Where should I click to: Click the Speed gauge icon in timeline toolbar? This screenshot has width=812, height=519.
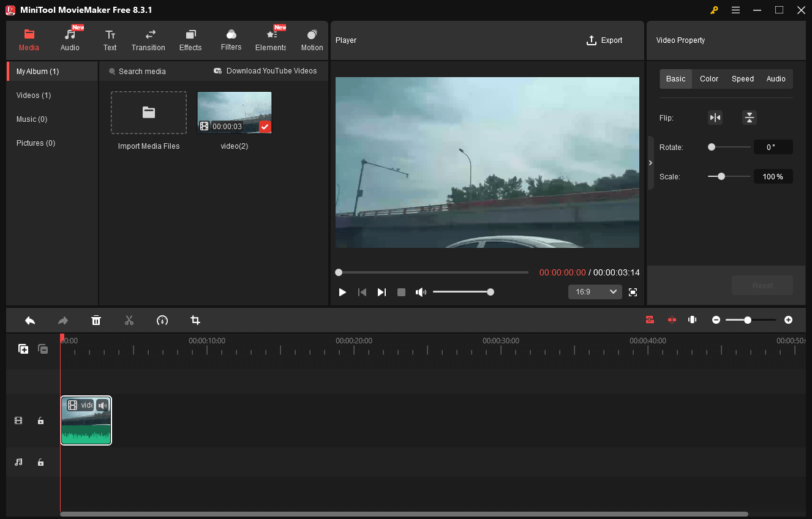162,320
